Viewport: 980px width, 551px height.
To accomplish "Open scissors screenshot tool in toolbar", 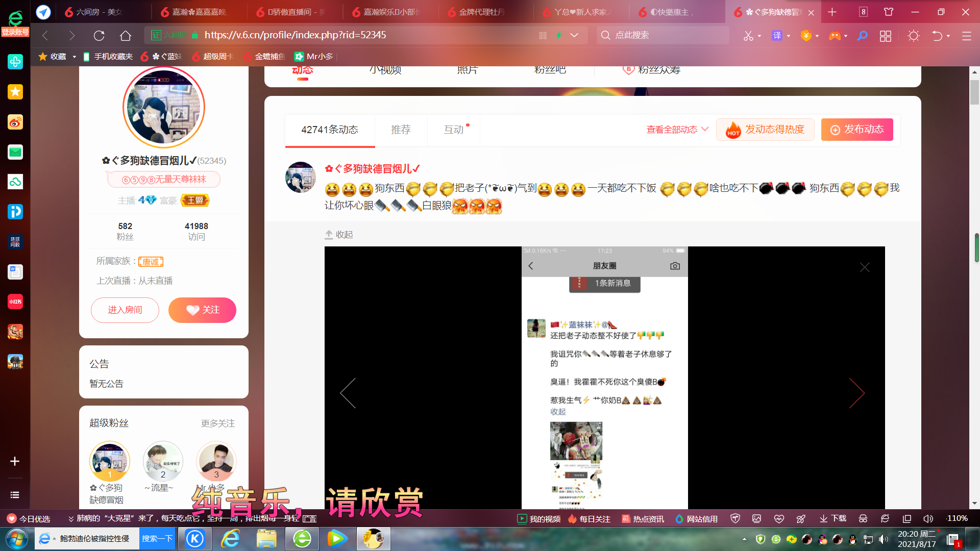I will coord(748,36).
